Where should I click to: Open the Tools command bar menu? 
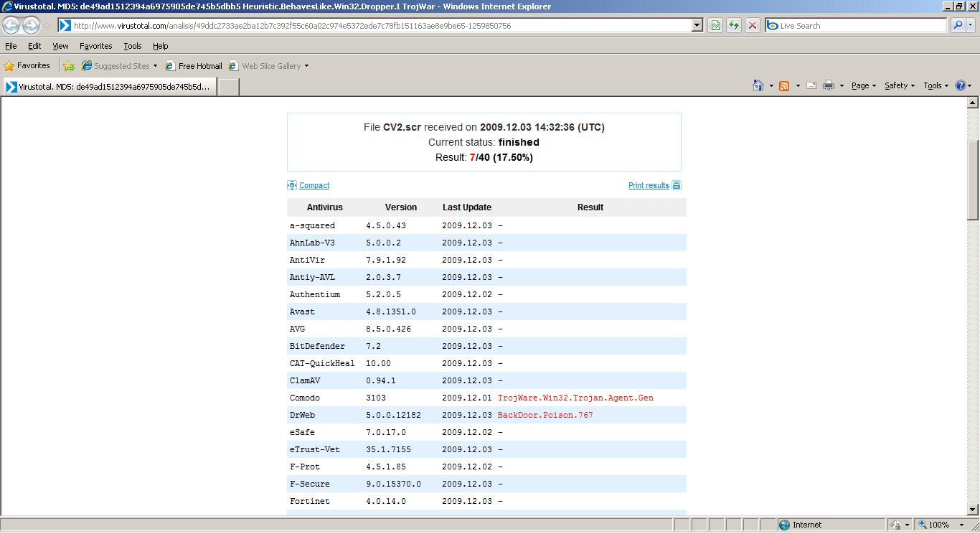[x=936, y=85]
